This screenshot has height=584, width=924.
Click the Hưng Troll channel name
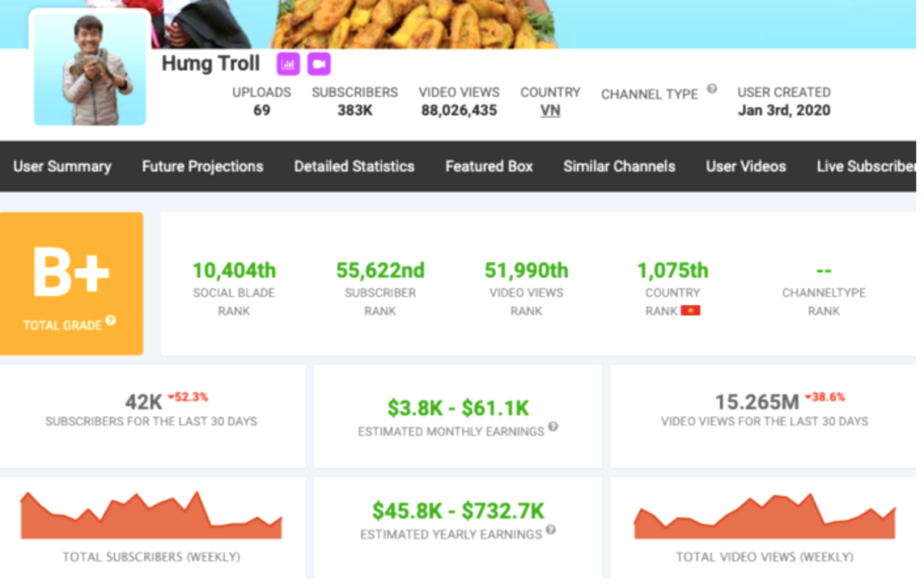tap(211, 64)
